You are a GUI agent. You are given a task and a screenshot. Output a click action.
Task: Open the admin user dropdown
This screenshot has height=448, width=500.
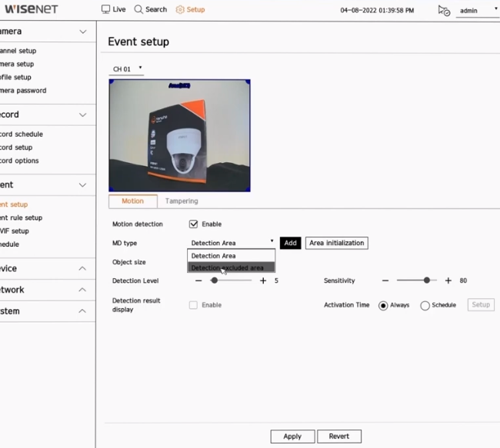478,11
